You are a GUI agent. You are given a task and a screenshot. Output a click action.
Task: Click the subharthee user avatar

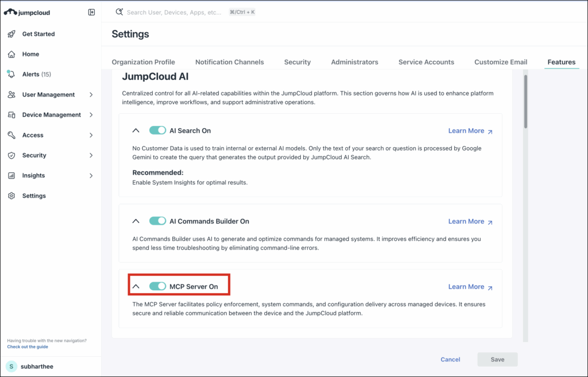tap(11, 366)
